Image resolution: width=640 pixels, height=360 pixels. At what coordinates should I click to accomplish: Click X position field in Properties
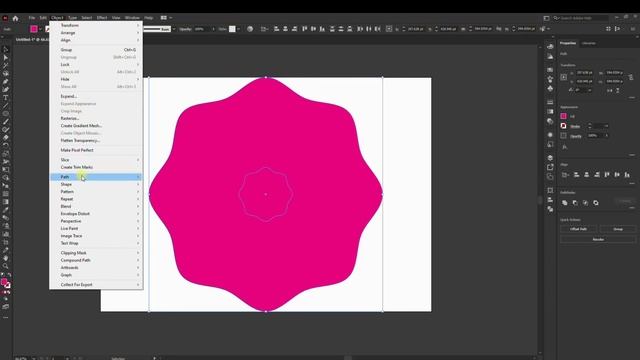pyautogui.click(x=584, y=73)
